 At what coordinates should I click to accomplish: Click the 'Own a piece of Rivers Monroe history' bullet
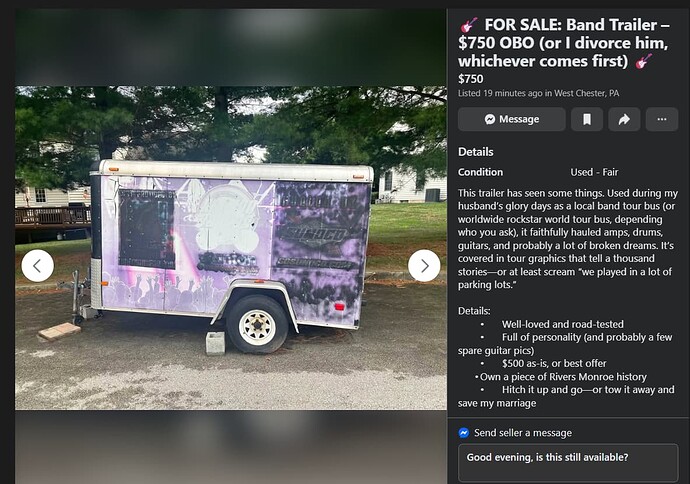563,377
